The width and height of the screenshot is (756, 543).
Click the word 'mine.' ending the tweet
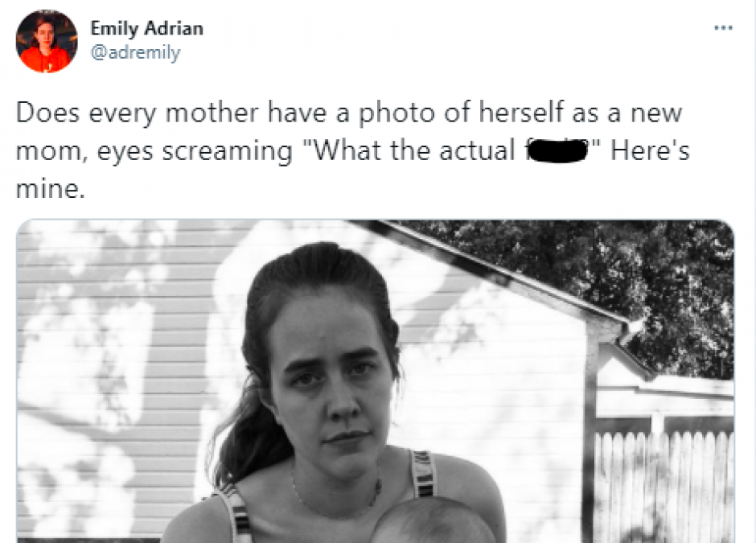(x=51, y=188)
